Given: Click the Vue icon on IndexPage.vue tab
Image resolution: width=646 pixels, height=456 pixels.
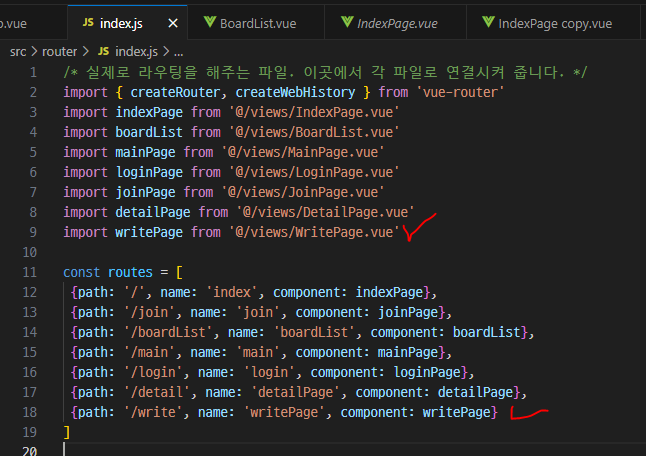Looking at the screenshot, I should coord(347,22).
